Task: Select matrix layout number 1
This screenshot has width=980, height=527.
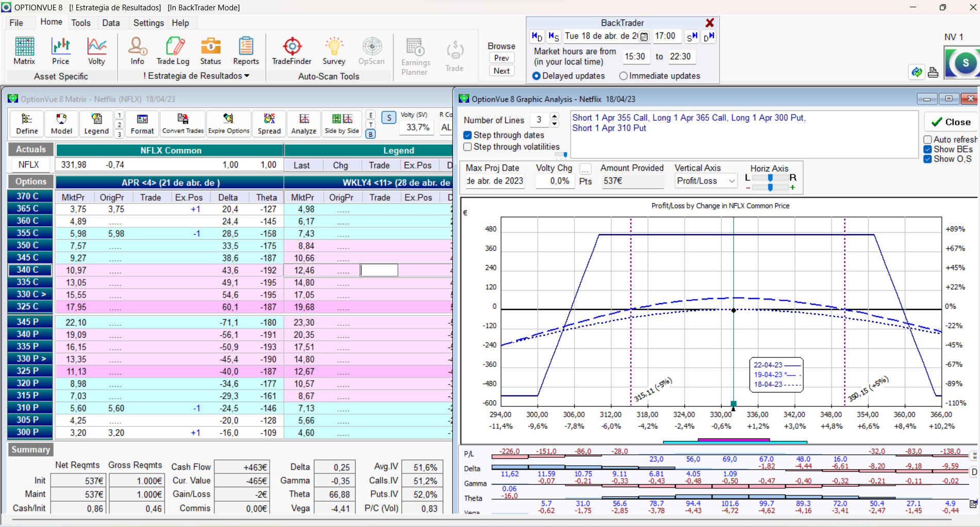Action: coord(119,115)
